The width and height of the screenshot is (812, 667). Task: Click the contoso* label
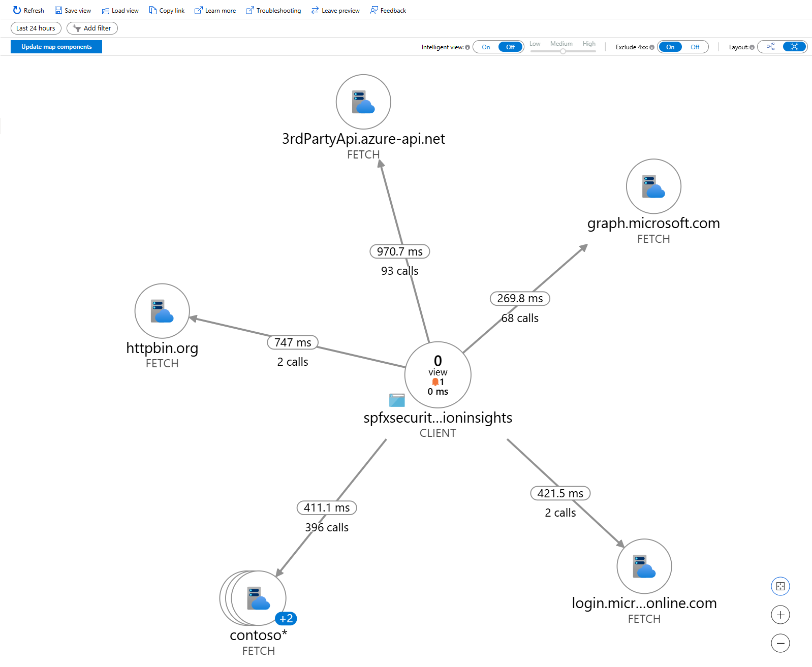[259, 635]
